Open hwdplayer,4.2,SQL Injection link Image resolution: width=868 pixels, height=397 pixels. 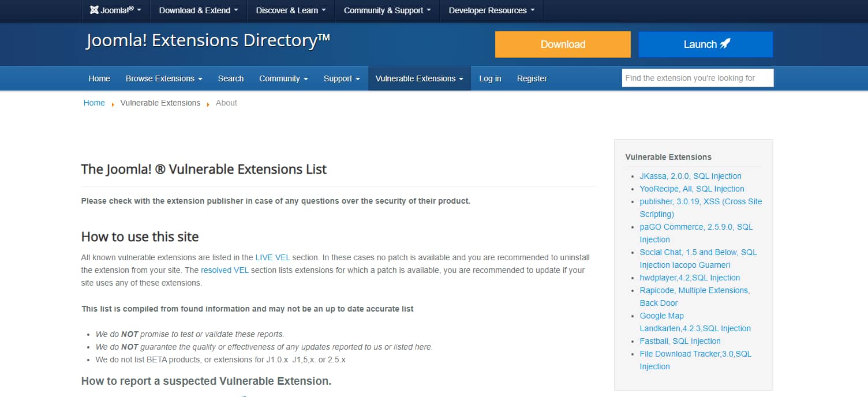[x=690, y=278]
